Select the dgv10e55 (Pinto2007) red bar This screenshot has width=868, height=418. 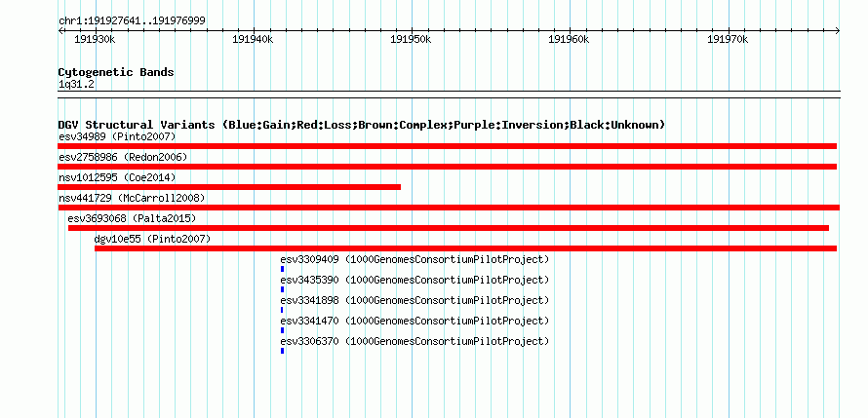(465, 248)
